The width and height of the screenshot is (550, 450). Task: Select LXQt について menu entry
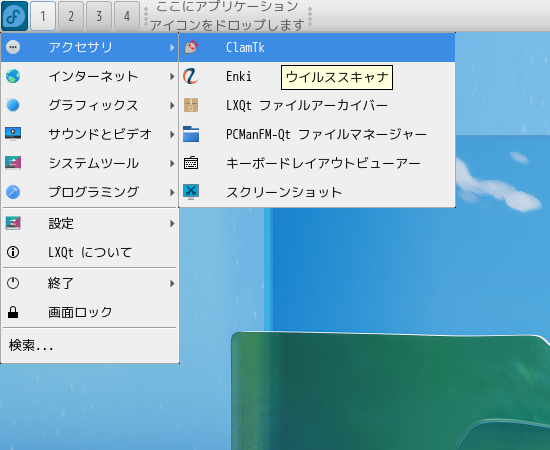click(x=90, y=252)
